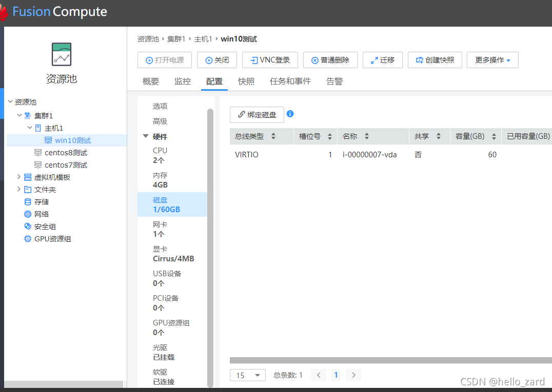Select the 显卡 Cirrus/4MB hardware item
Screen dimensions: 552x392
(x=172, y=254)
